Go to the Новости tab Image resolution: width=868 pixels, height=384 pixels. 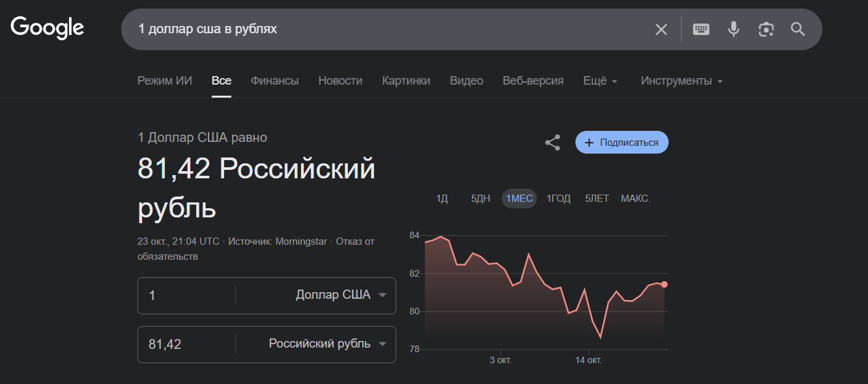340,81
